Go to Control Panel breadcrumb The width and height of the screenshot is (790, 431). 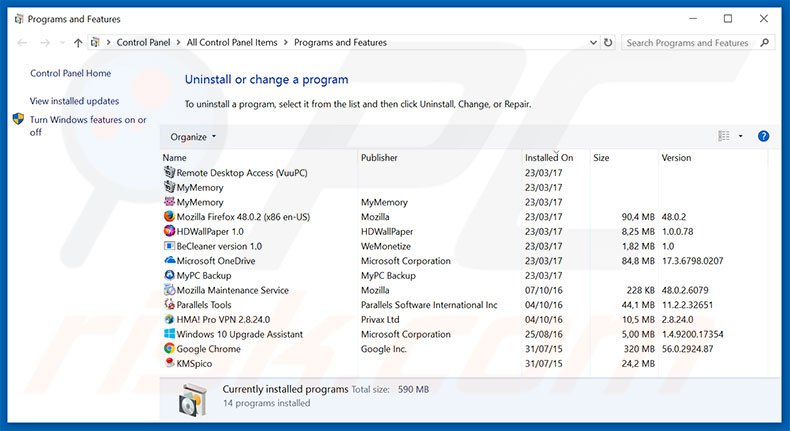(143, 43)
